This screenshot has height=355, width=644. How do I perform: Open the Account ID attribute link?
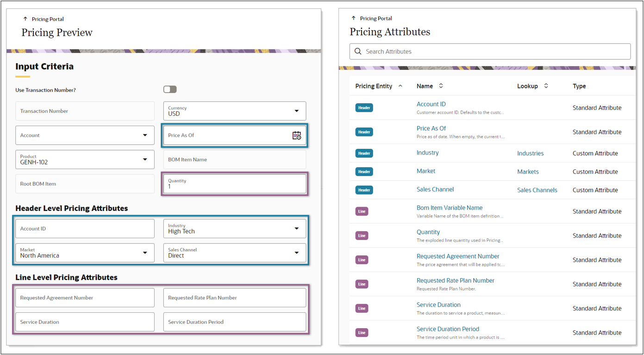(431, 104)
